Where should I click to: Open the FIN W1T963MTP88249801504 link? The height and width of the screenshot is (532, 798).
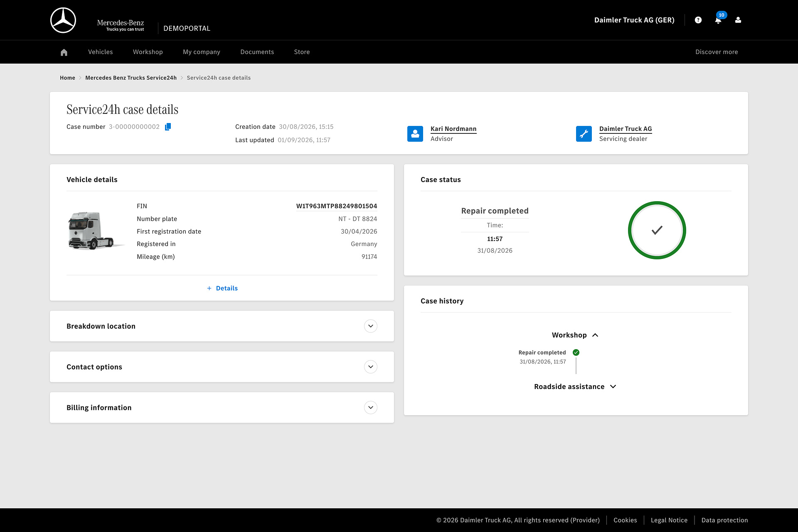(x=337, y=206)
